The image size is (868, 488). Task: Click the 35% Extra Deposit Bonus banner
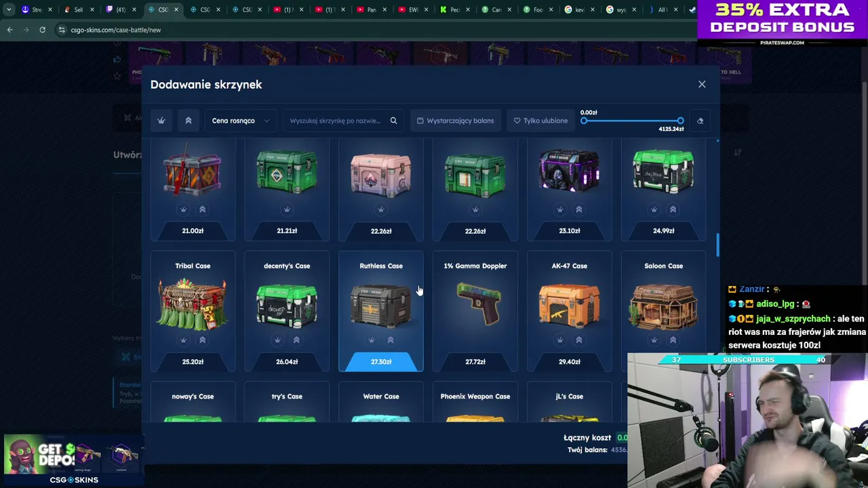point(783,24)
